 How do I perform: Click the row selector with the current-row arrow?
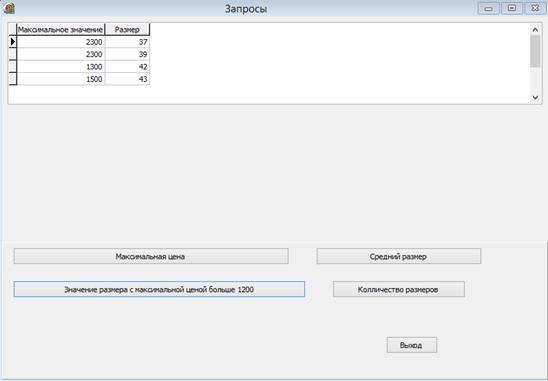(13, 42)
